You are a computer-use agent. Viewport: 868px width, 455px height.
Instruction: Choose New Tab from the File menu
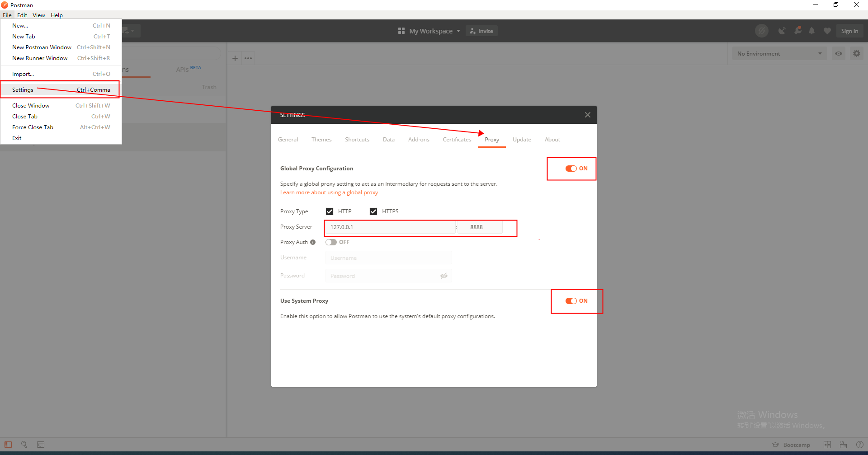click(61, 36)
